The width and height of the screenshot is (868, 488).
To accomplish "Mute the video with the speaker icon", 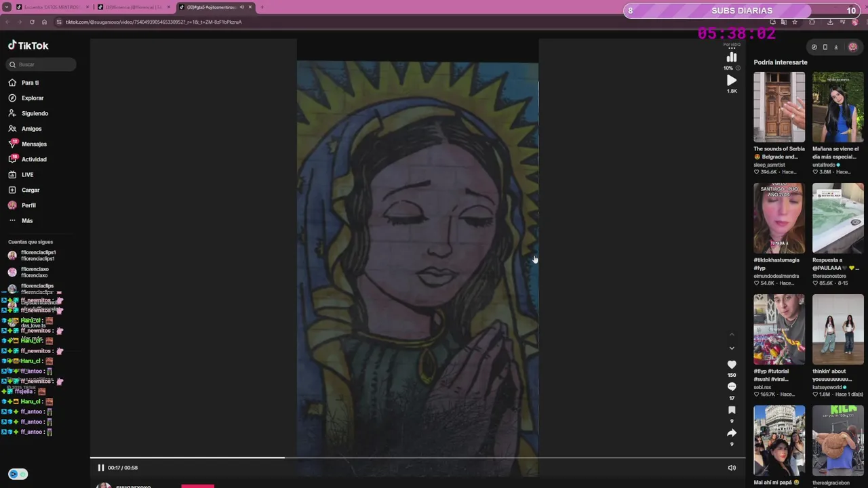I will tap(732, 468).
